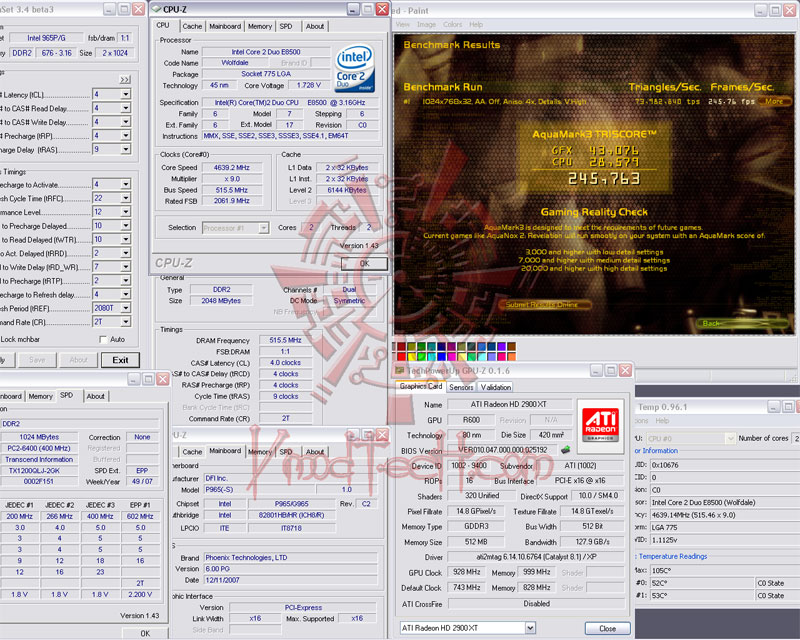Click the Transcend Information manufacturer field
Viewport: 800px width, 640px height.
[x=39, y=459]
